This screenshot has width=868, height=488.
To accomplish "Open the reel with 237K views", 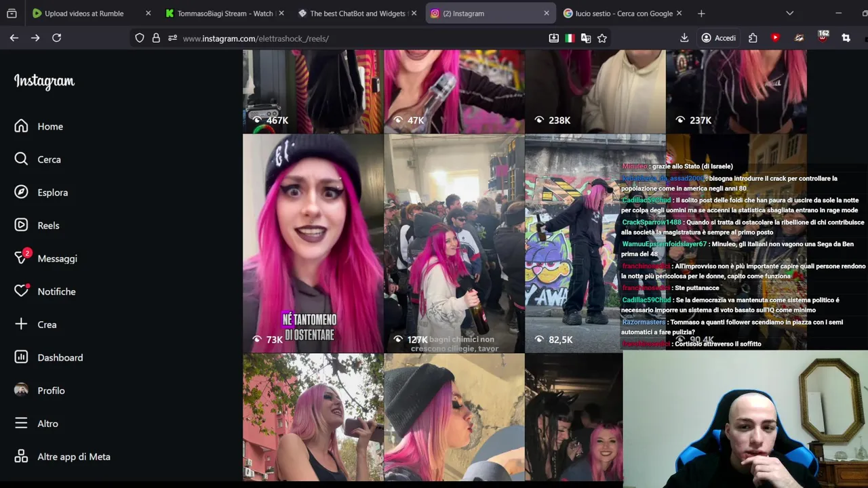I will point(736,91).
